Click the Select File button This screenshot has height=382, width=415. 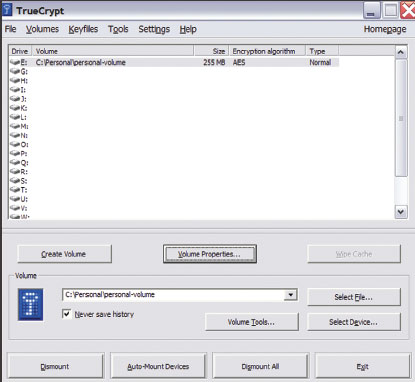point(354,297)
